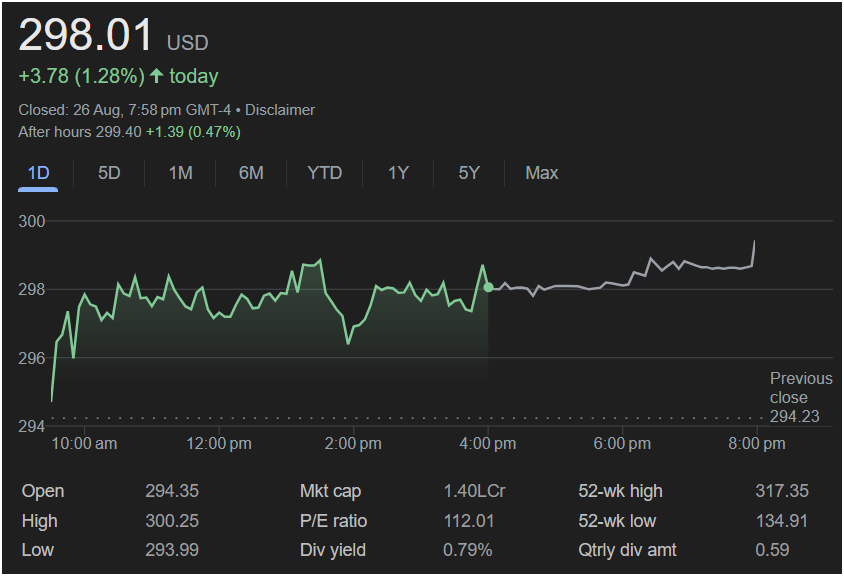Click the After hours 299.40 price
The image size is (844, 576).
(x=118, y=132)
